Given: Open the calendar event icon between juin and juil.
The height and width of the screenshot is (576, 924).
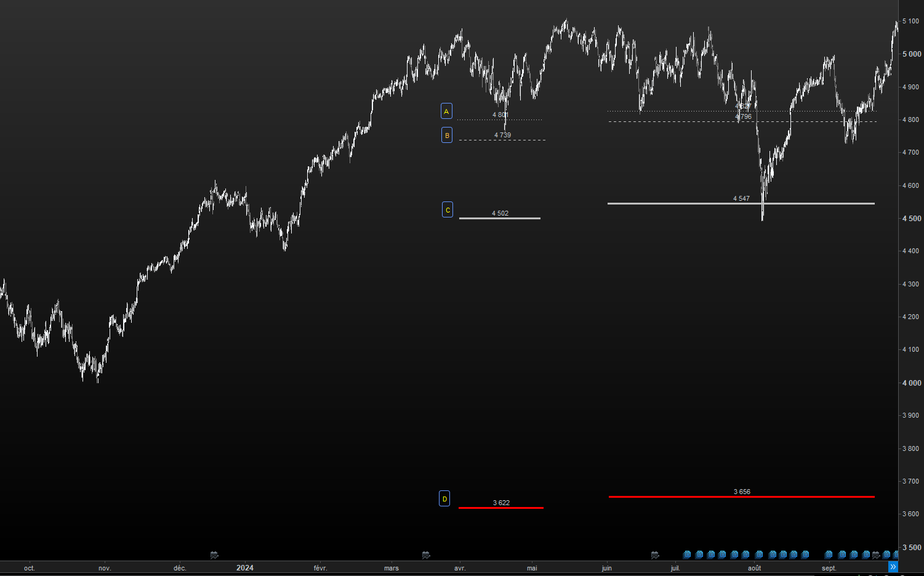Looking at the screenshot, I should click(655, 555).
